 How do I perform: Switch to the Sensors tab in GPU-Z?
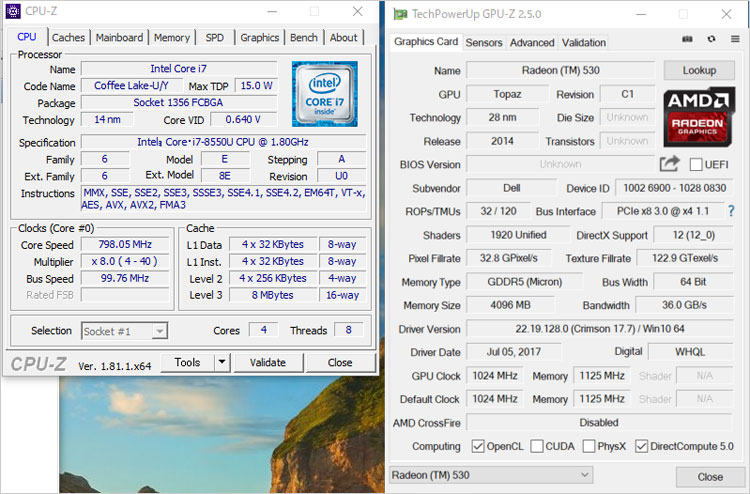(x=484, y=43)
